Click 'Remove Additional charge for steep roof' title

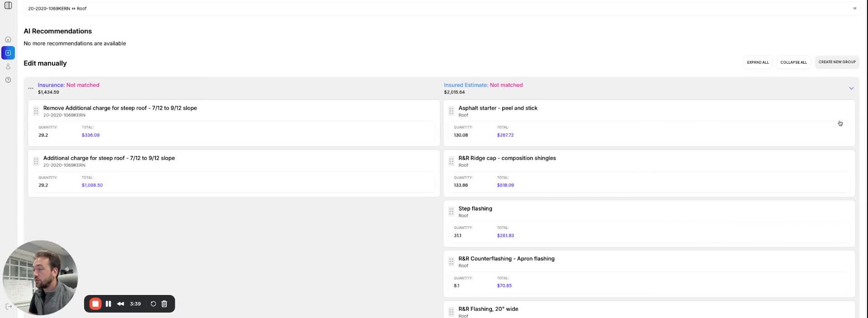pyautogui.click(x=120, y=108)
